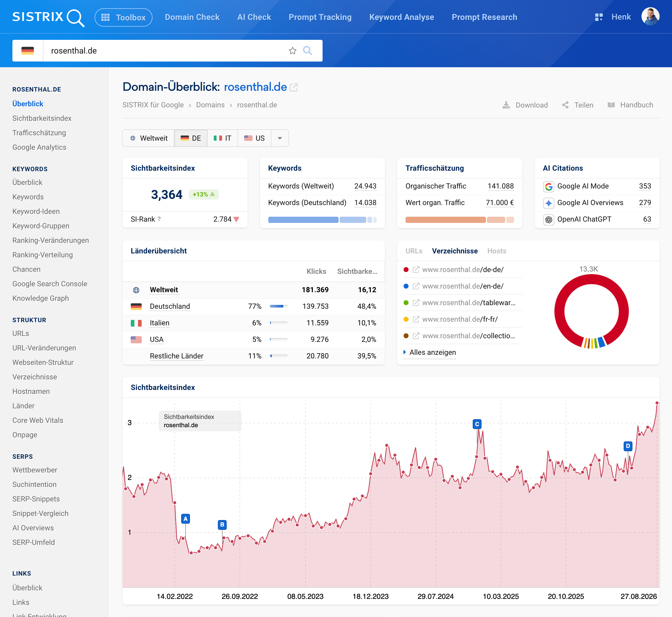The height and width of the screenshot is (617, 672).
Task: Open the Toolbox grid menu
Action: pyautogui.click(x=124, y=17)
